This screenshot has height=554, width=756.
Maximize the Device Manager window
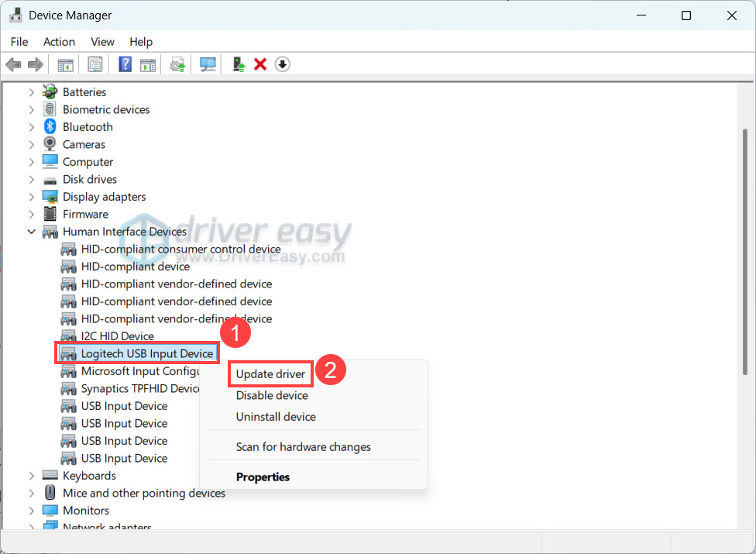(686, 15)
